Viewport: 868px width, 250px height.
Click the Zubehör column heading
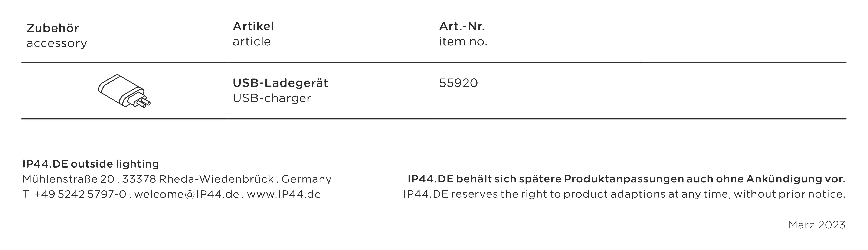53,28
